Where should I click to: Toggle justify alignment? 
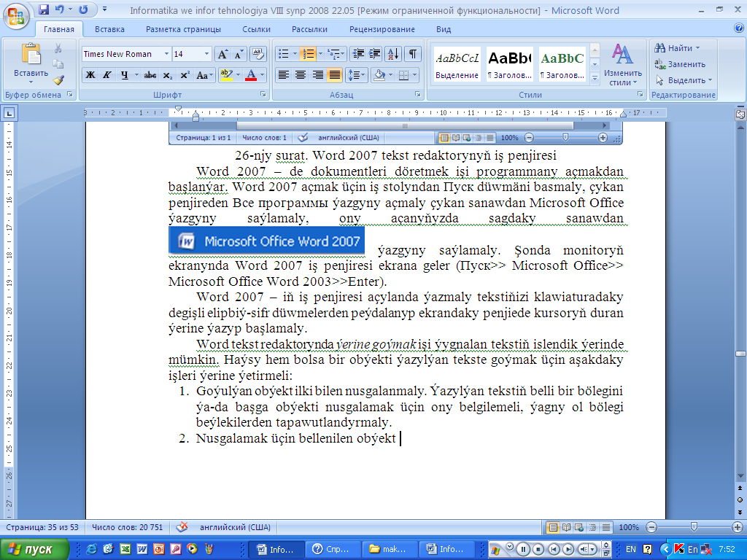(x=335, y=75)
